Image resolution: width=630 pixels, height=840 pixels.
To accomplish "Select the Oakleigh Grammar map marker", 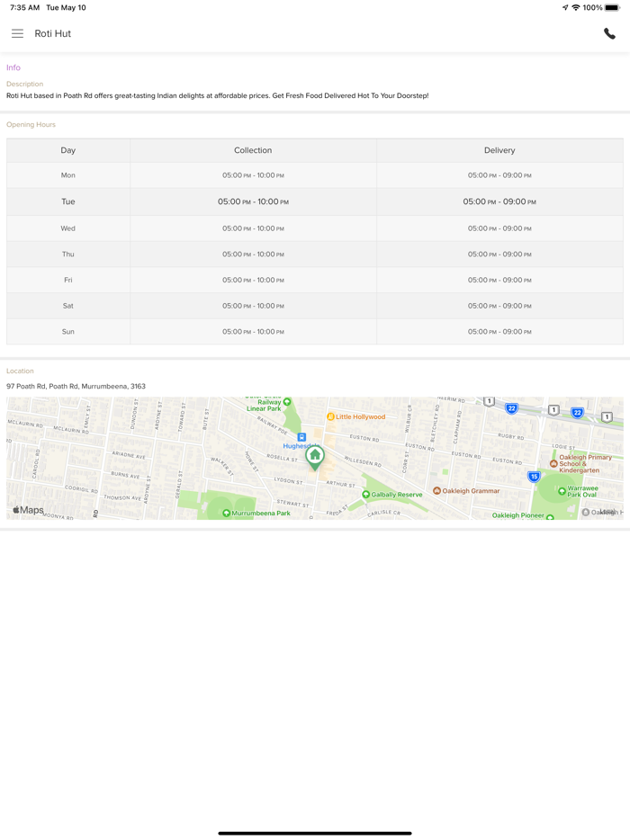I will point(436,491).
